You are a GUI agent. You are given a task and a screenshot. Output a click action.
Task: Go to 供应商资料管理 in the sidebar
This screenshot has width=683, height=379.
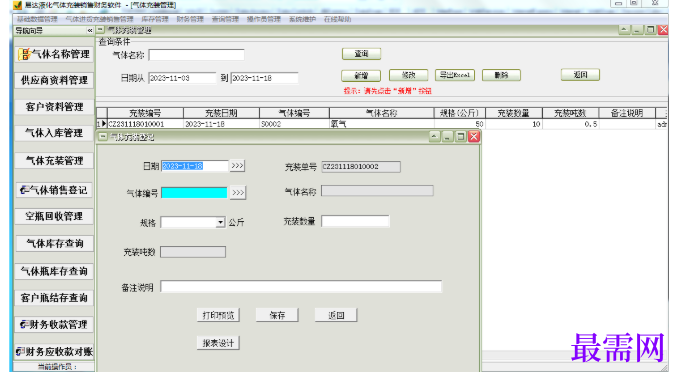pos(54,81)
